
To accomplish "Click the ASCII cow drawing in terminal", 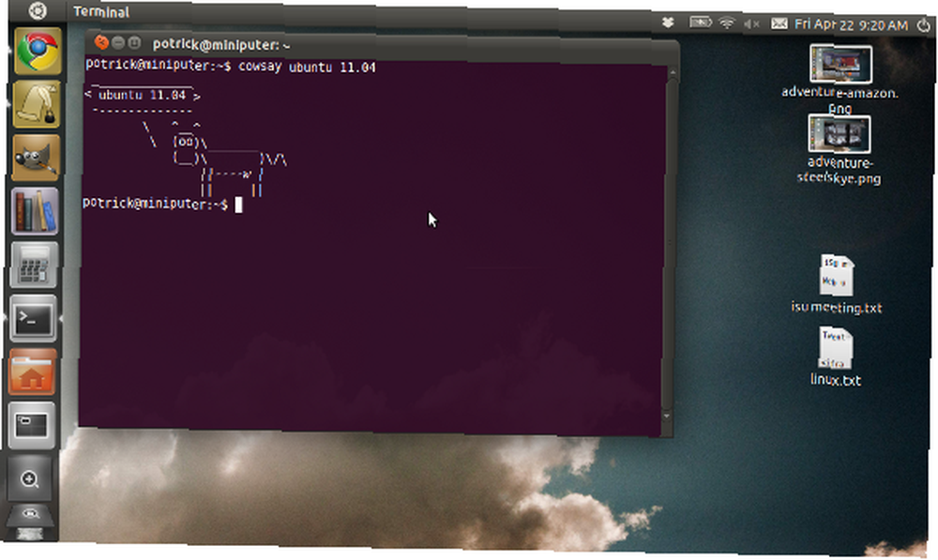I will (x=214, y=159).
